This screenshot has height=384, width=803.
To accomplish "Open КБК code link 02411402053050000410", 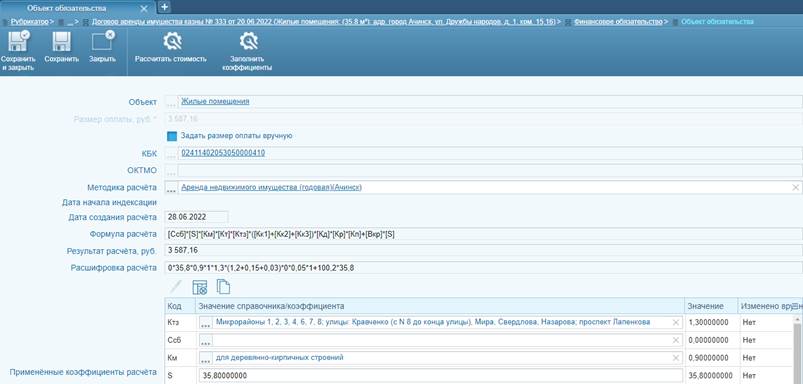I will [223, 153].
